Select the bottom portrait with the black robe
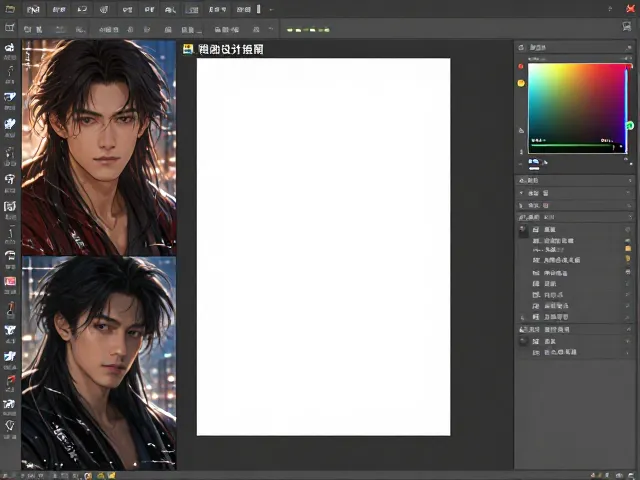640x480 pixels. [99, 363]
